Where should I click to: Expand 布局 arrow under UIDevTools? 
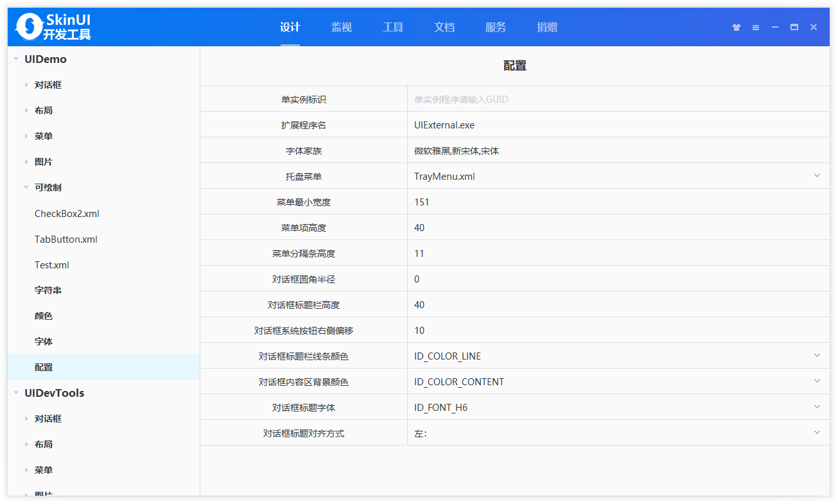coord(26,444)
